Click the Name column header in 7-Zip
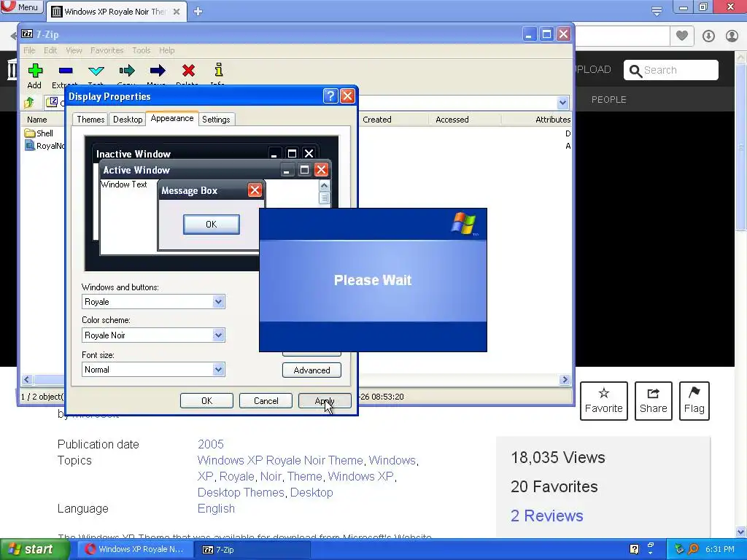This screenshot has height=560, width=747. coord(42,120)
